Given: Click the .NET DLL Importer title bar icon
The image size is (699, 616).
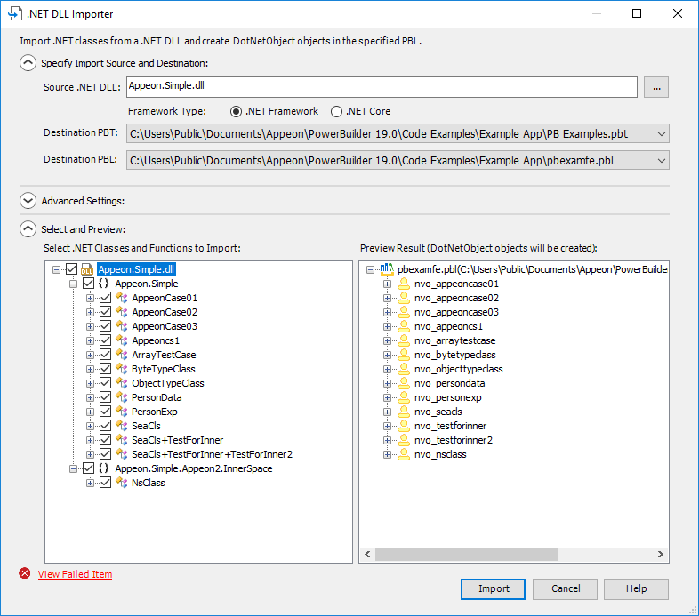Looking at the screenshot, I should (x=15, y=14).
